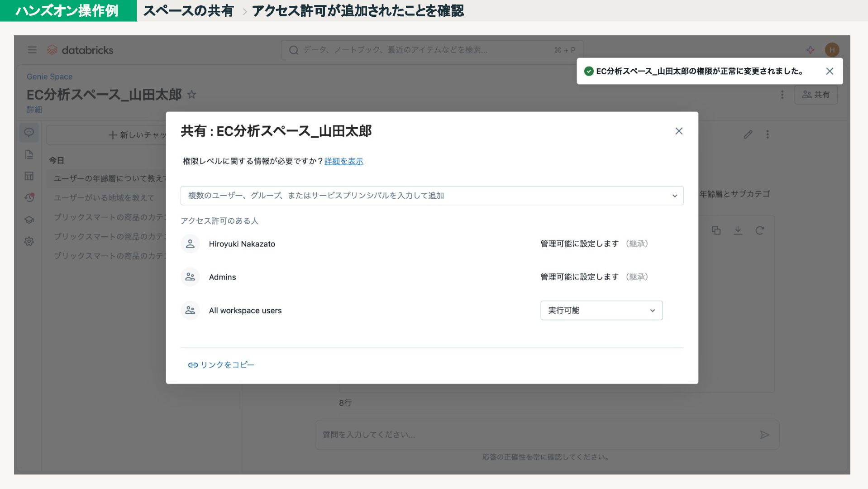Dismiss the permission changed notification
This screenshot has height=489, width=868.
click(830, 71)
